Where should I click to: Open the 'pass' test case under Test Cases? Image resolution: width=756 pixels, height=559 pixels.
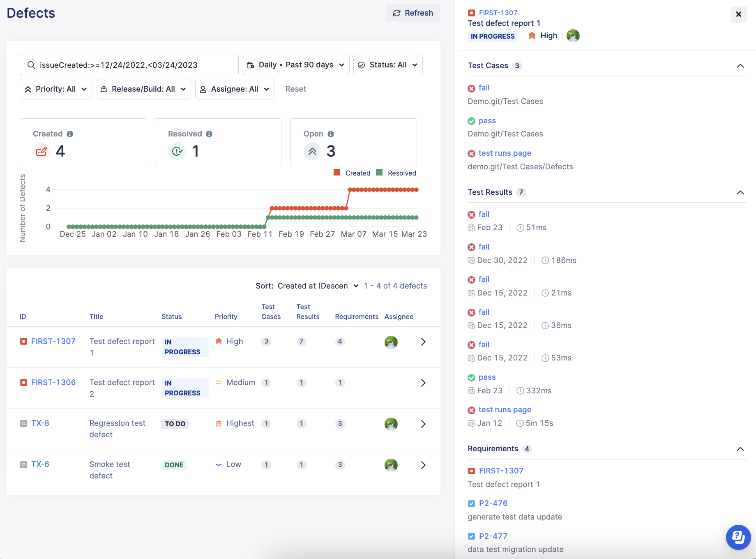coord(487,121)
